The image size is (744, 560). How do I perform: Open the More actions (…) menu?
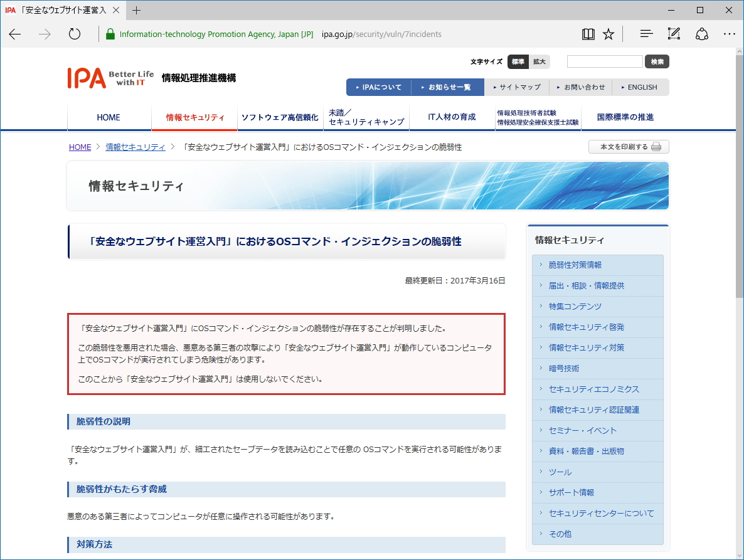pos(729,34)
